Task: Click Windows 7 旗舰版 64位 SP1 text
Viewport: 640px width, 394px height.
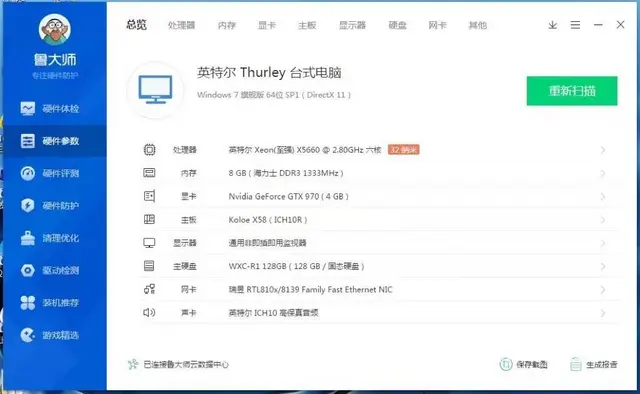Action: [273, 95]
